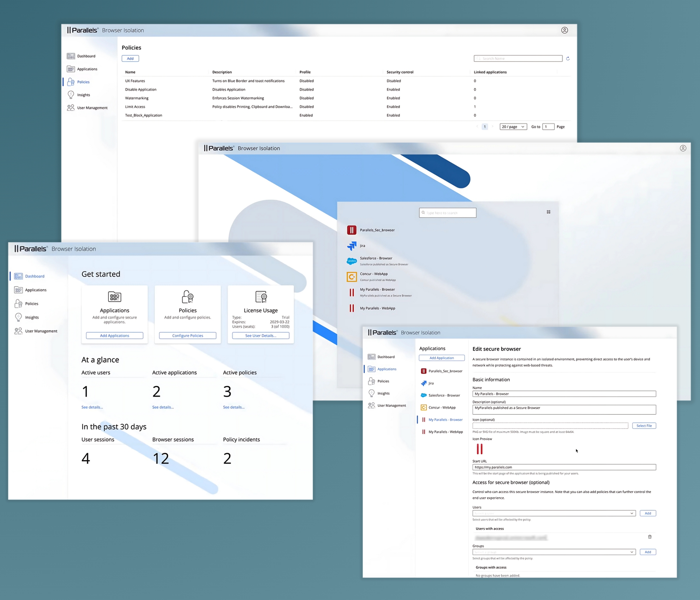Click Parallels_Sec_browser icon in launcher
Viewport: 700px width, 600px height.
pos(352,230)
